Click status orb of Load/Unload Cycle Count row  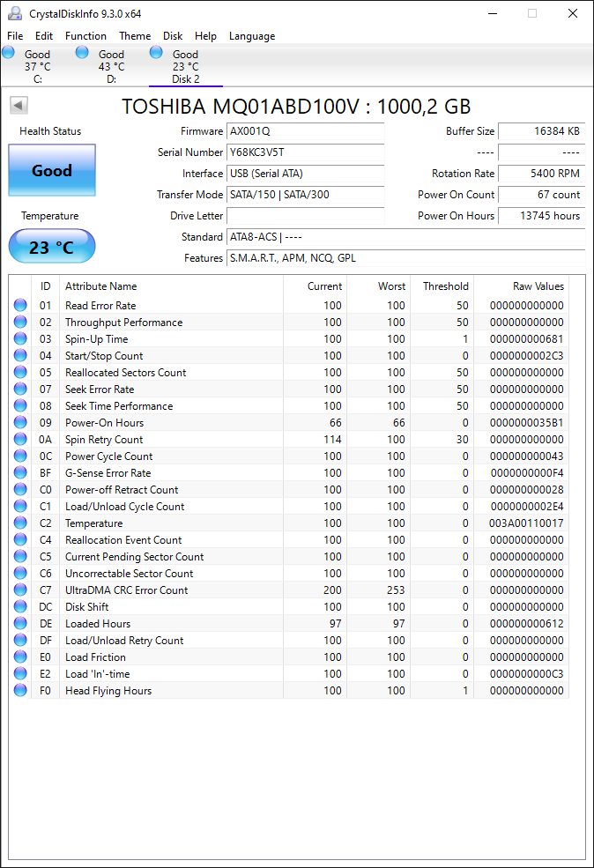click(20, 506)
